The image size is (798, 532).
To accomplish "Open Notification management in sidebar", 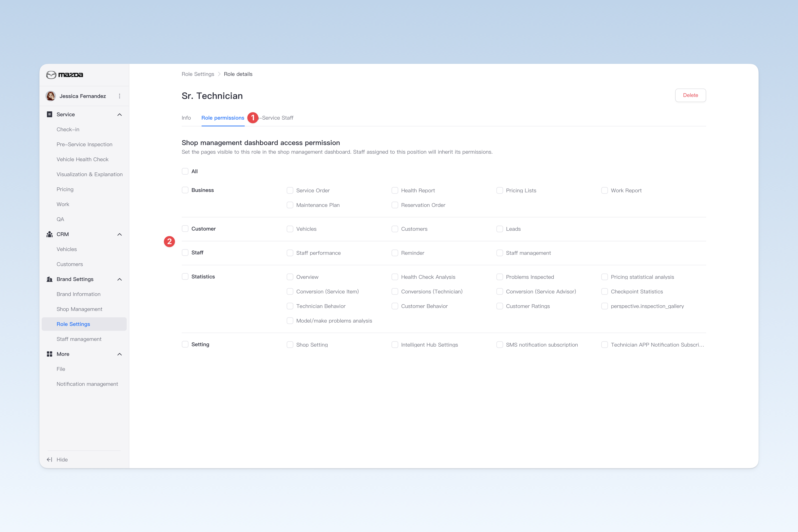I will point(87,384).
